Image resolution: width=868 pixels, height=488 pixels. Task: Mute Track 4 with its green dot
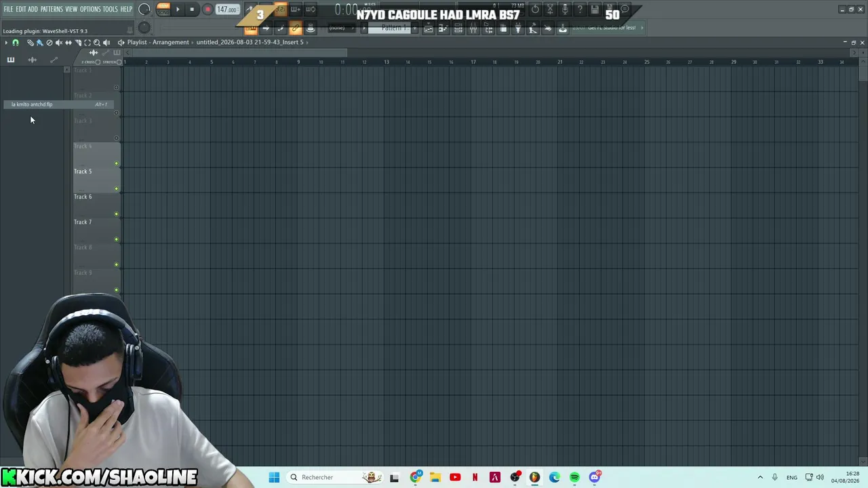117,163
